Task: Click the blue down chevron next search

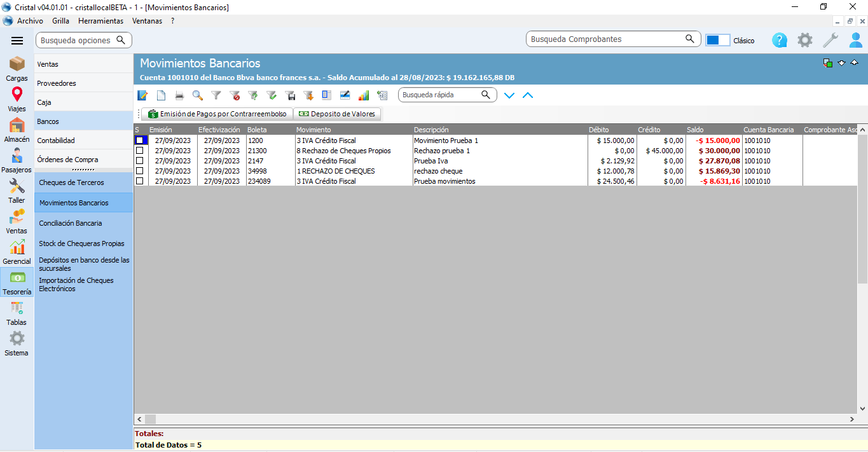Action: click(x=509, y=95)
